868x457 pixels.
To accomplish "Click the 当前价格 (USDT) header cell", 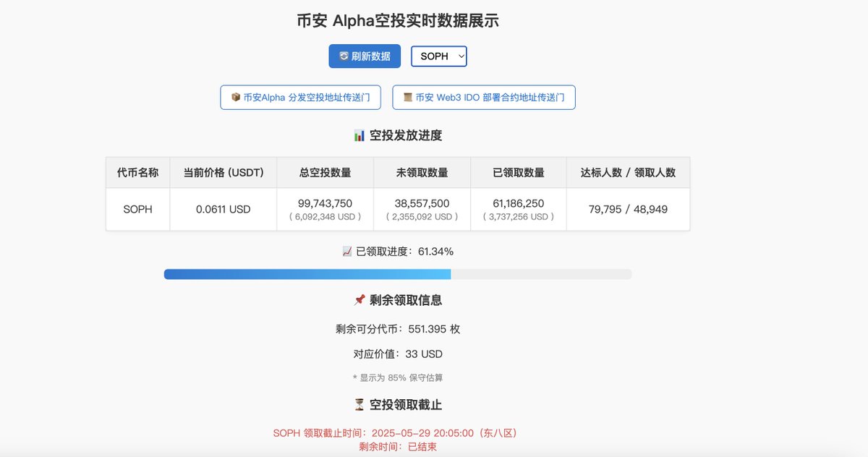I will (223, 172).
